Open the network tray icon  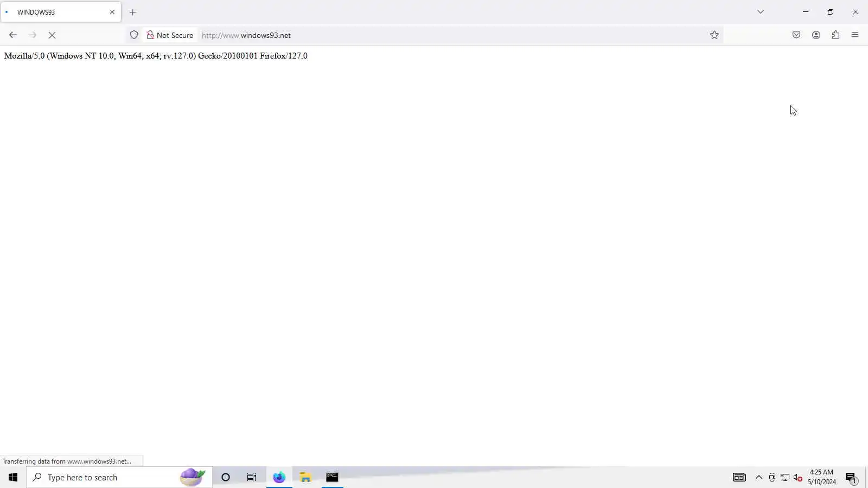[x=785, y=477]
